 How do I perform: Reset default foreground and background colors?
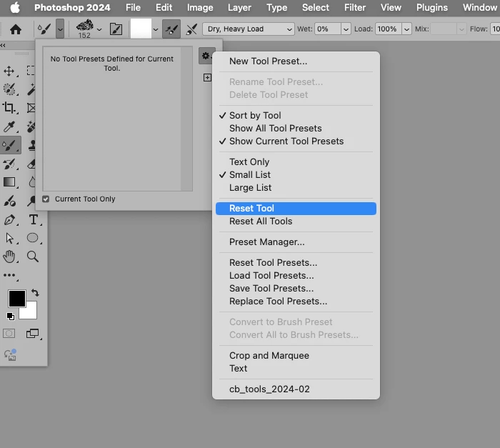click(x=11, y=317)
